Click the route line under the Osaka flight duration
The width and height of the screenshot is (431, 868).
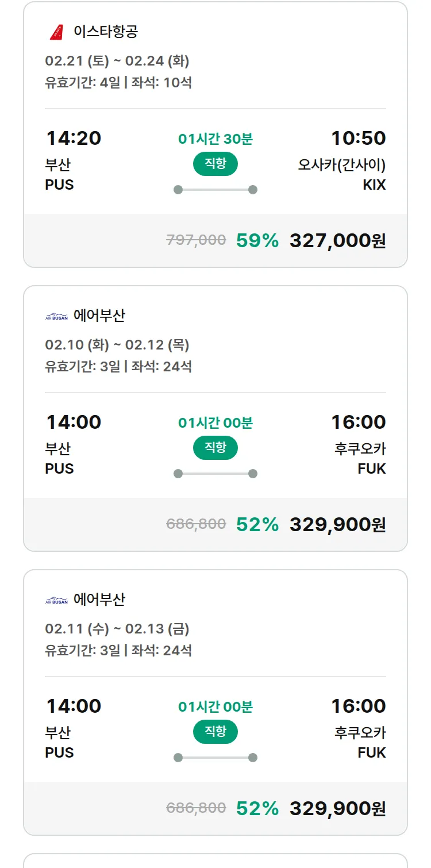pos(215,190)
